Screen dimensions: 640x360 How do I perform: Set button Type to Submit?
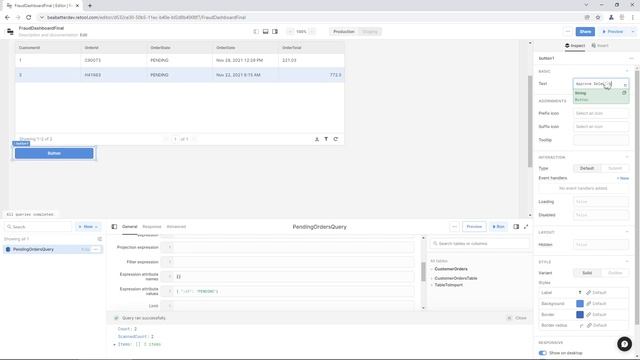point(615,169)
